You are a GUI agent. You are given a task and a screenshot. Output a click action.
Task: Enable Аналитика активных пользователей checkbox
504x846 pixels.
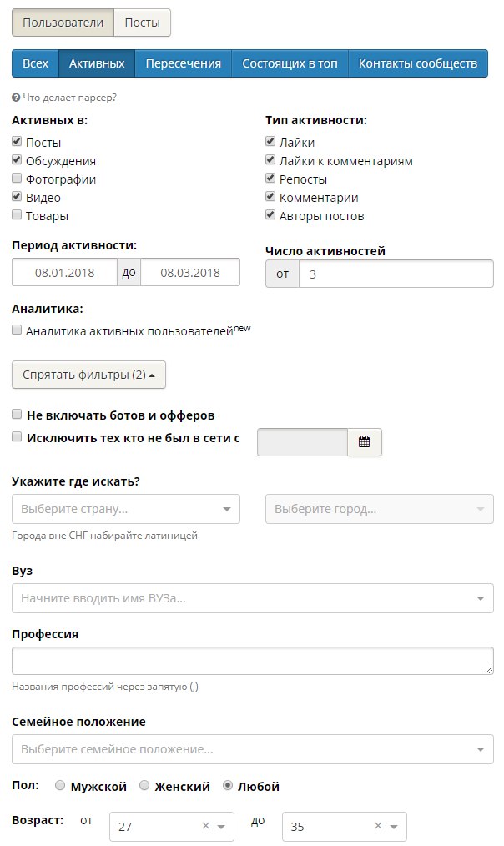click(17, 330)
